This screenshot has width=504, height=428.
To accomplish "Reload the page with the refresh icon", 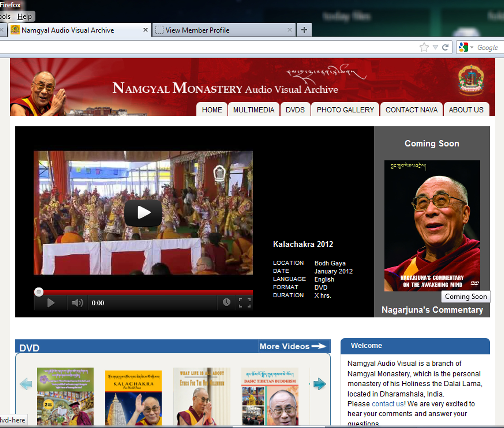I will tap(445, 47).
